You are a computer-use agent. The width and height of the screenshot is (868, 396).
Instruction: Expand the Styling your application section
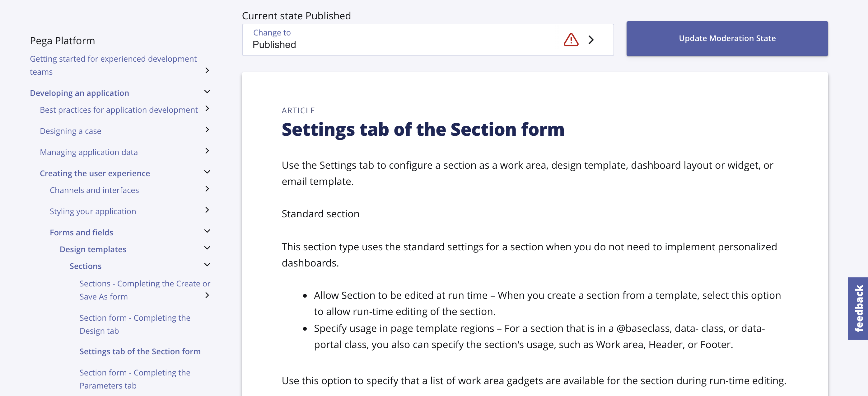click(x=207, y=210)
